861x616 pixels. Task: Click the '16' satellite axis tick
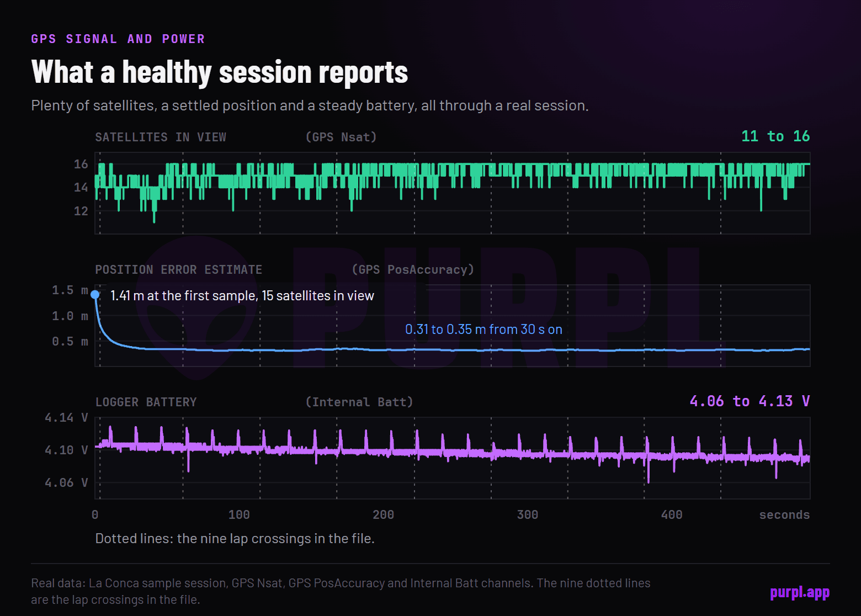click(81, 164)
